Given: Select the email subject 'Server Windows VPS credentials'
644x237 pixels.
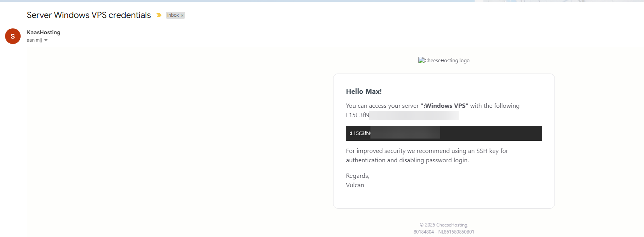Looking at the screenshot, I should point(89,15).
